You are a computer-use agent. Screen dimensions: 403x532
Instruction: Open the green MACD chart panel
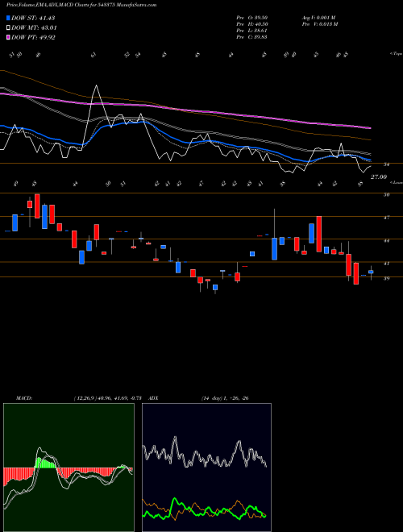[x=69, y=468]
